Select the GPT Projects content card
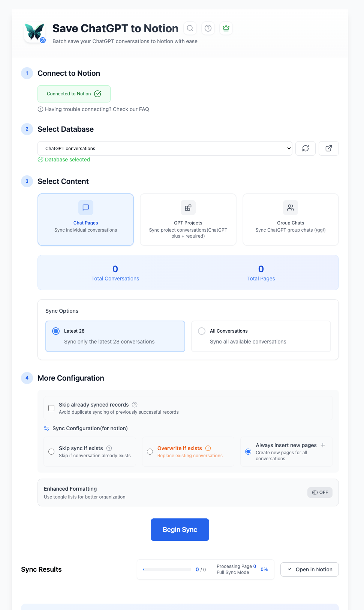Image resolution: width=364 pixels, height=610 pixels. point(188,220)
